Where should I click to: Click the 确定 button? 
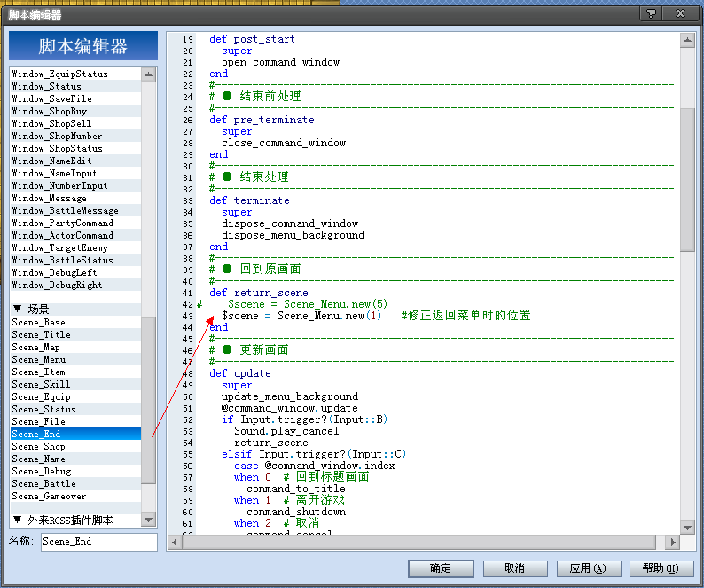click(441, 568)
